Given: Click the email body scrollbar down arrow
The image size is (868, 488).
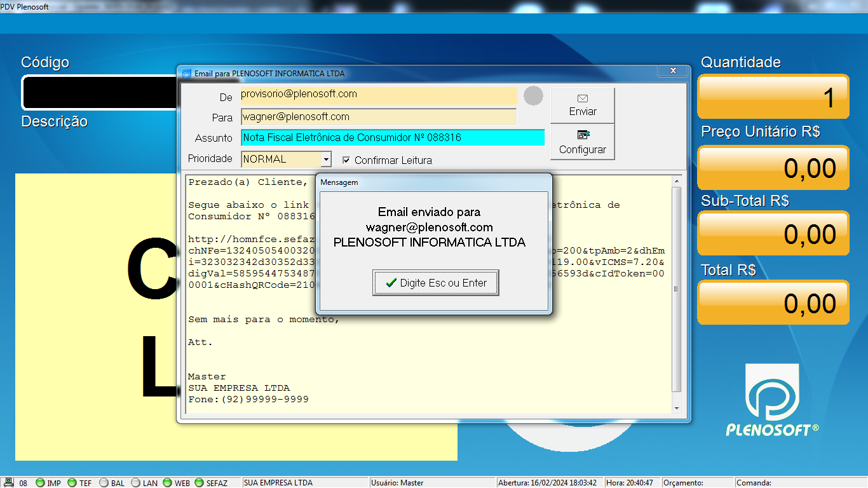Looking at the screenshot, I should click(676, 408).
